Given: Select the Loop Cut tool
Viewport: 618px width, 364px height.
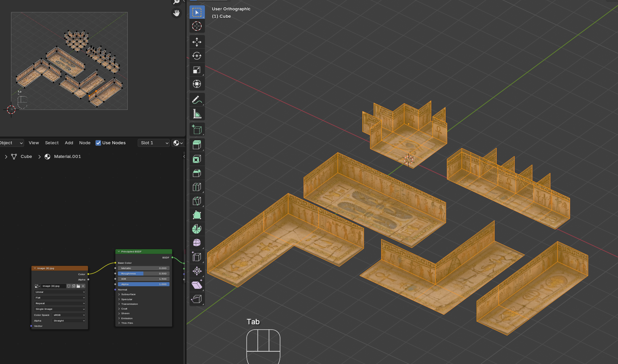Looking at the screenshot, I should [x=197, y=187].
